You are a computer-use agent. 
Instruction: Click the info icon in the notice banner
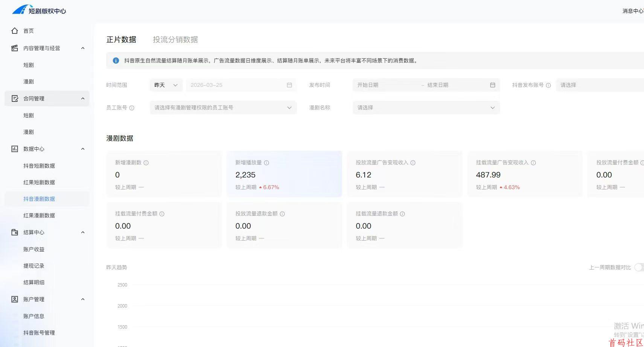pos(116,61)
